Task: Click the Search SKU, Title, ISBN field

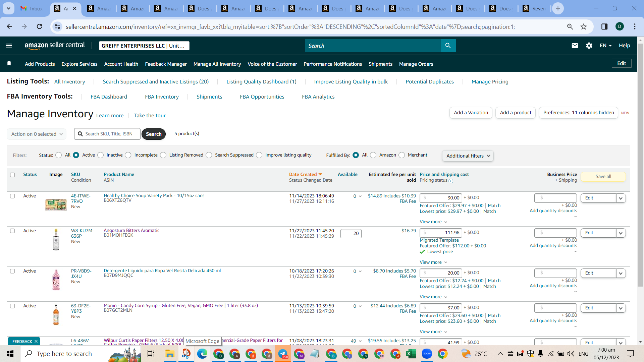Action: (x=107, y=134)
